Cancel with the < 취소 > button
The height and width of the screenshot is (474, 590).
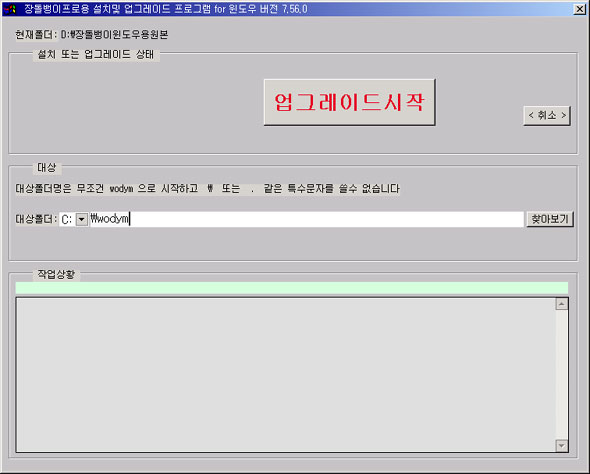click(x=547, y=115)
